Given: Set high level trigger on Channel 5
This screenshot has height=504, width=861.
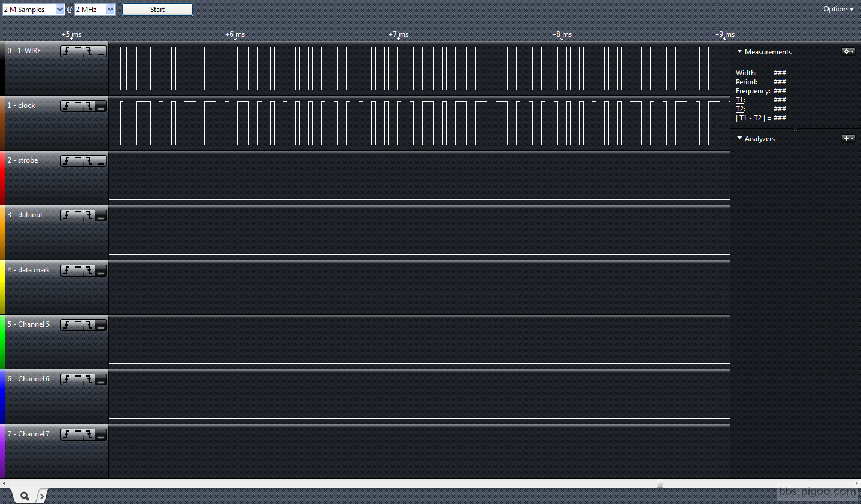Looking at the screenshot, I should (x=78, y=325).
